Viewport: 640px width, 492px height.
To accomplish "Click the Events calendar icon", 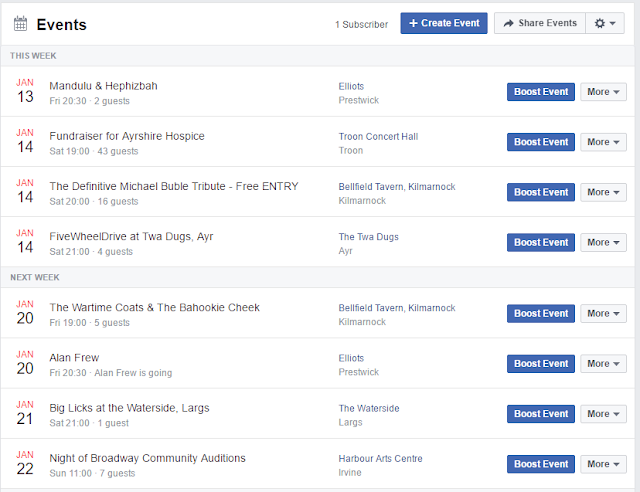I will [x=20, y=24].
